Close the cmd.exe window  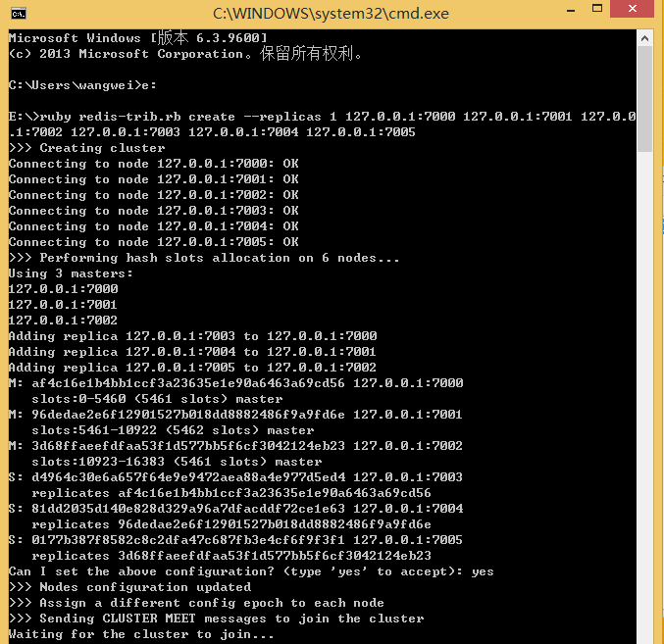tap(633, 9)
